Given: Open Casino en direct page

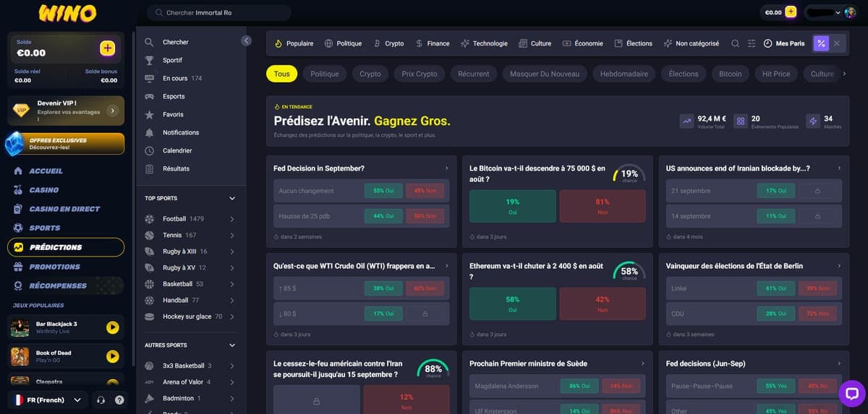Looking at the screenshot, I should click(x=65, y=209).
